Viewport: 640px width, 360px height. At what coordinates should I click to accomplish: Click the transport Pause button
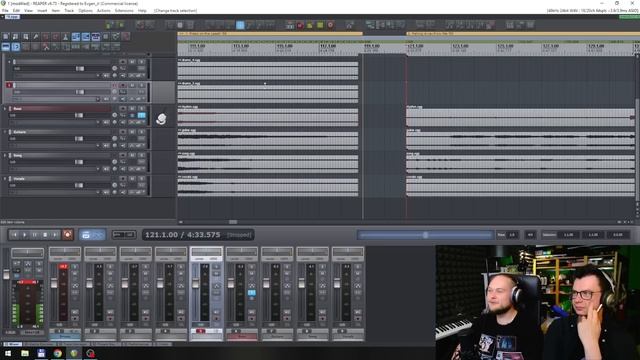pos(35,235)
